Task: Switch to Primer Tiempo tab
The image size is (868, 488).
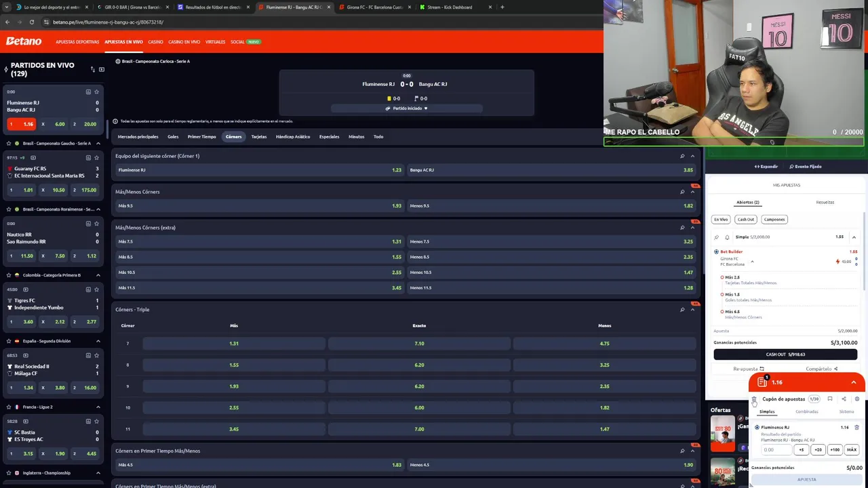Action: point(201,137)
